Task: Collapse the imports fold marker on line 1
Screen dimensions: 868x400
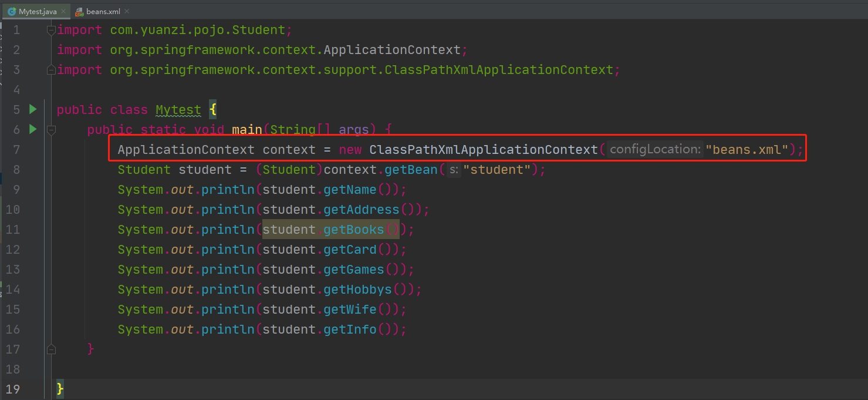Action: tap(51, 30)
